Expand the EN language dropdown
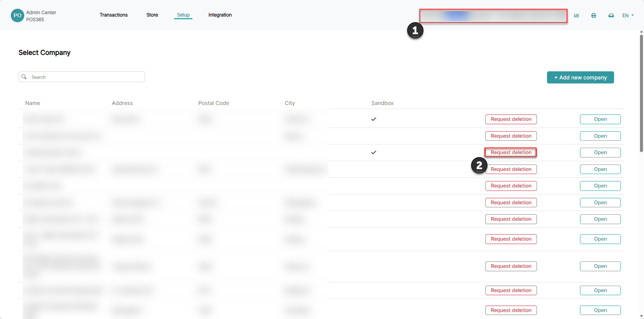This screenshot has width=644, height=319. pos(628,15)
